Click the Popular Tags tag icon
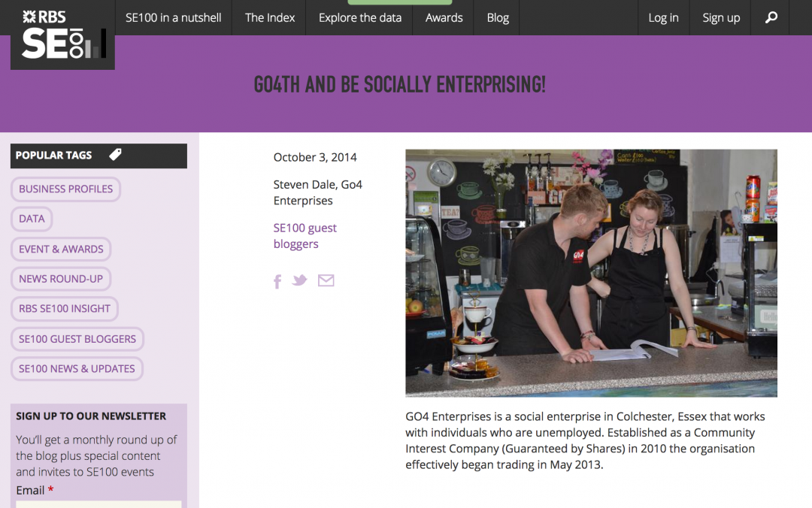812x508 pixels. click(116, 154)
